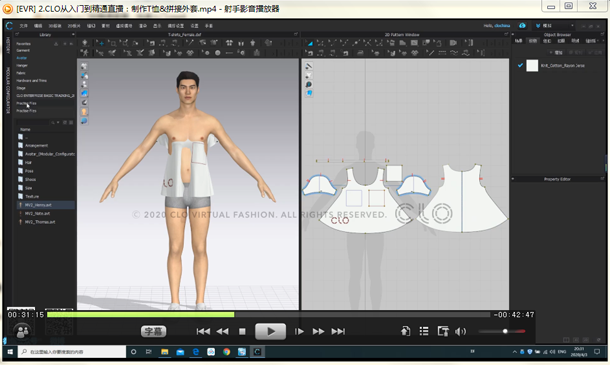Open the simulation mode dropdown at top right
610x365 pixels.
tap(555, 26)
